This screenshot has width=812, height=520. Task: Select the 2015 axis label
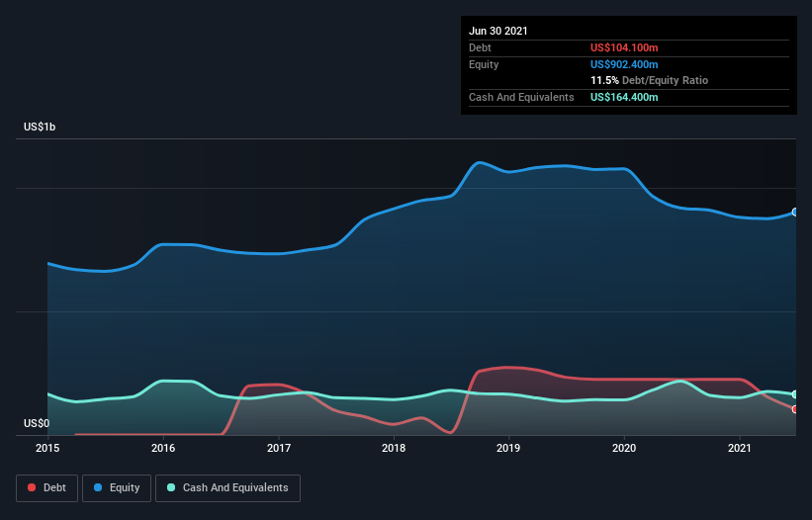47,448
